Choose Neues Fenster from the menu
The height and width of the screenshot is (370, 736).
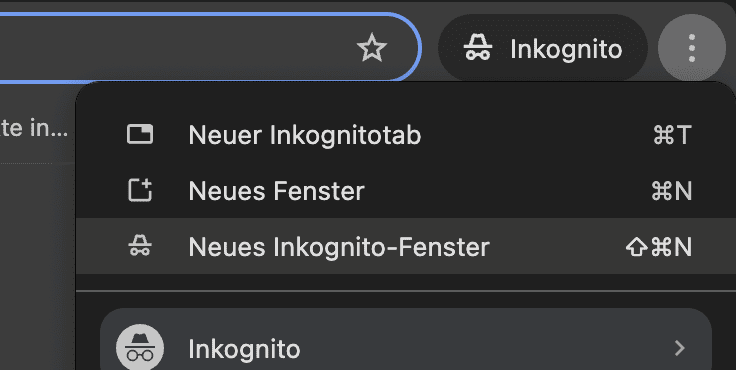[406, 191]
